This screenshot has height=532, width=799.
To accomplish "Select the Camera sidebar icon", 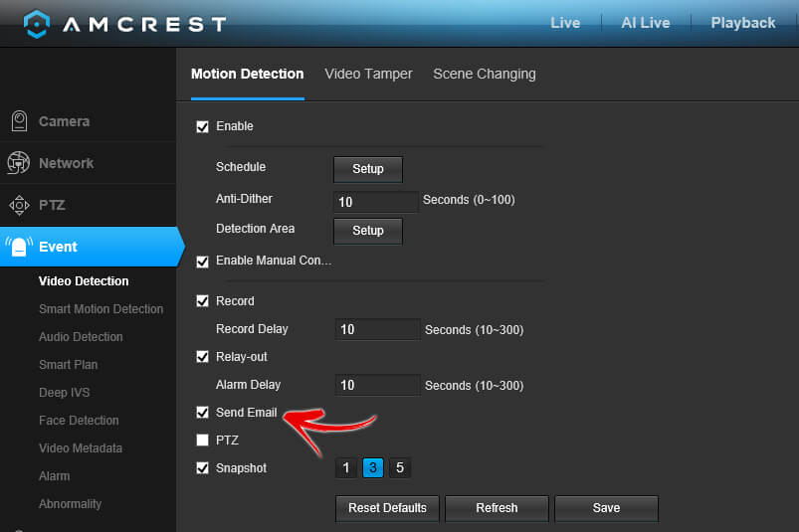I will coord(19,121).
